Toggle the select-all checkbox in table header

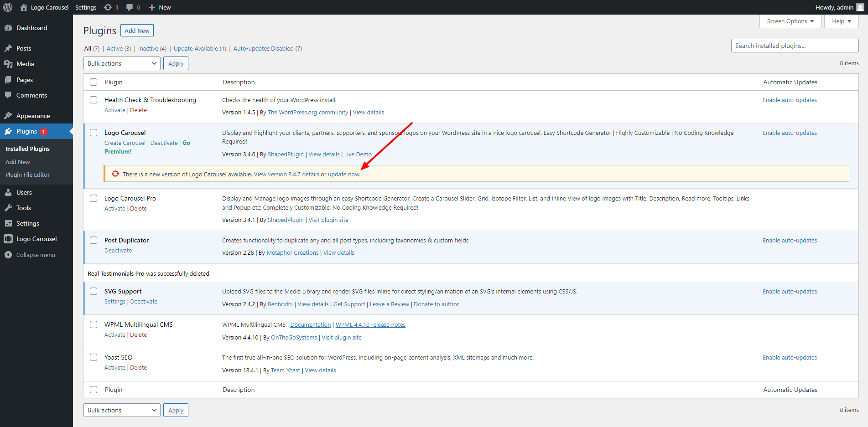[94, 82]
